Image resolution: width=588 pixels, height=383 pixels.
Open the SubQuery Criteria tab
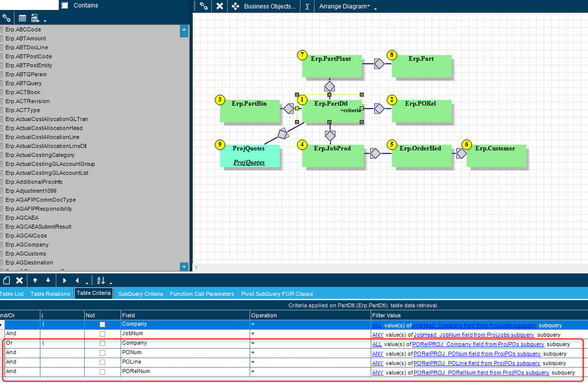coord(141,294)
